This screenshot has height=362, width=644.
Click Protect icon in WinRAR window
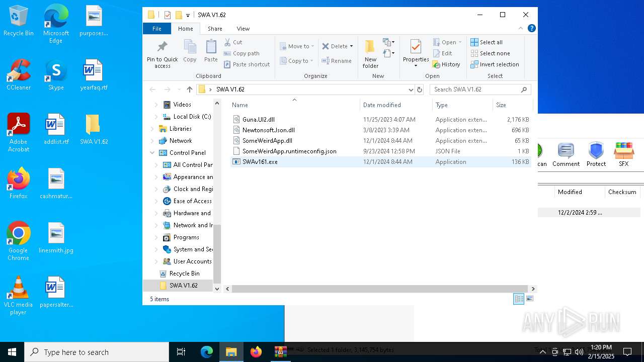tap(596, 154)
